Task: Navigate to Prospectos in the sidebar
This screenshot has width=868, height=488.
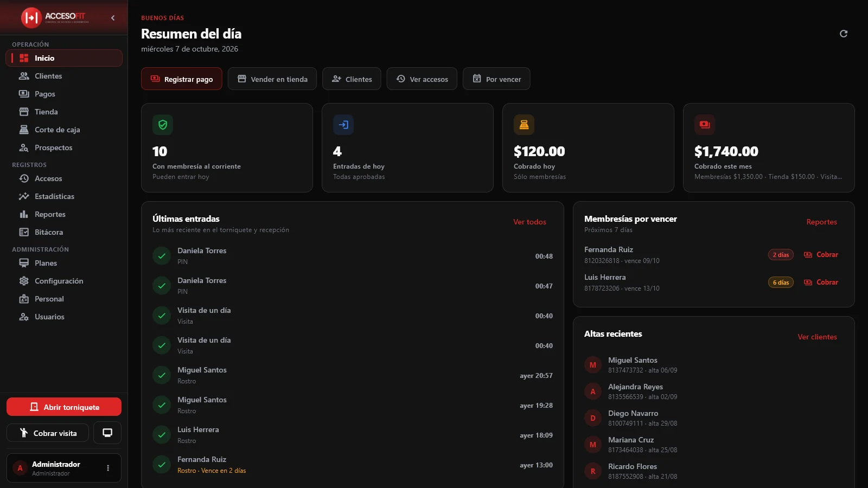Action: tap(64, 147)
